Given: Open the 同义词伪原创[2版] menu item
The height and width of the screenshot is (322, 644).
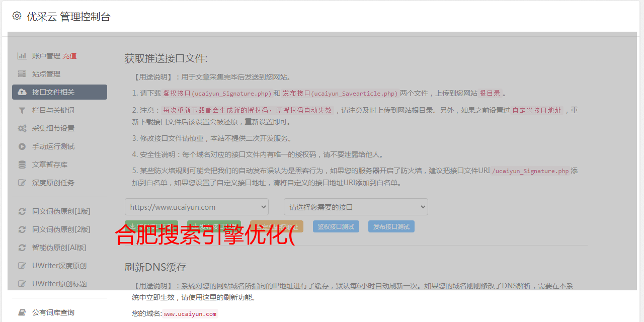Looking at the screenshot, I should pos(61,229).
